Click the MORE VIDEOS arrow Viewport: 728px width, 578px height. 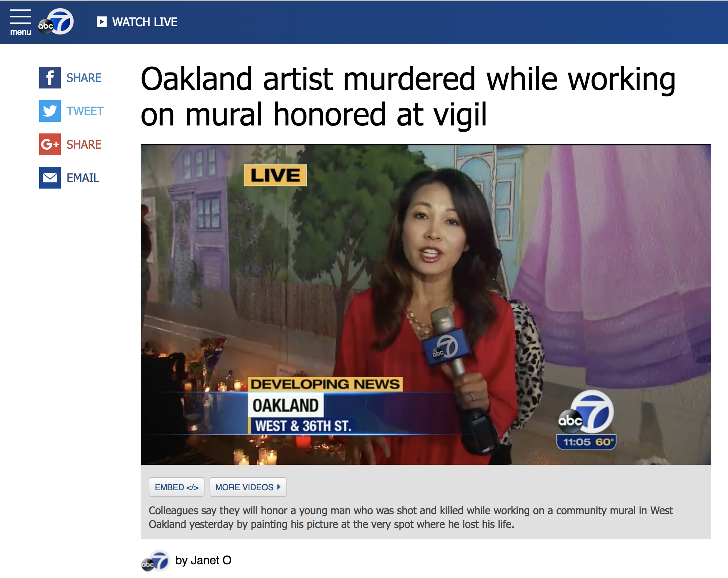278,487
